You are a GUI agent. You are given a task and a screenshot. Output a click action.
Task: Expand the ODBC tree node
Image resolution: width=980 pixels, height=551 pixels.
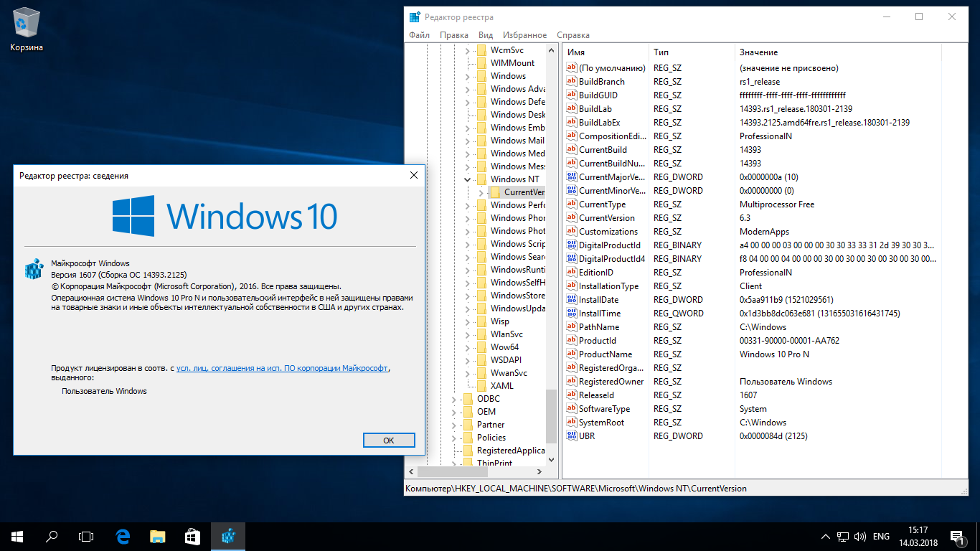(x=454, y=399)
